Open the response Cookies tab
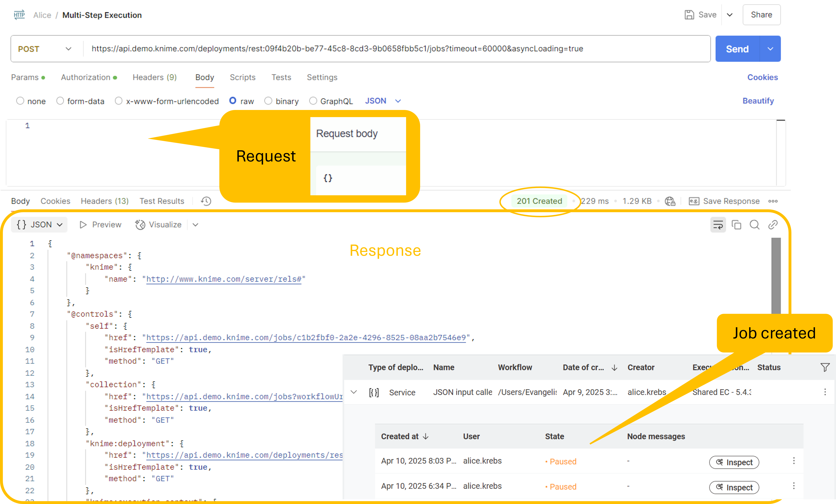The height and width of the screenshot is (504, 836). (55, 201)
